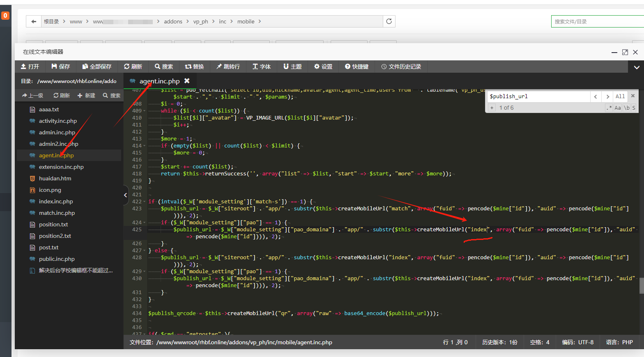Close the agent.inc.php tab
644x357 pixels.
click(x=187, y=81)
